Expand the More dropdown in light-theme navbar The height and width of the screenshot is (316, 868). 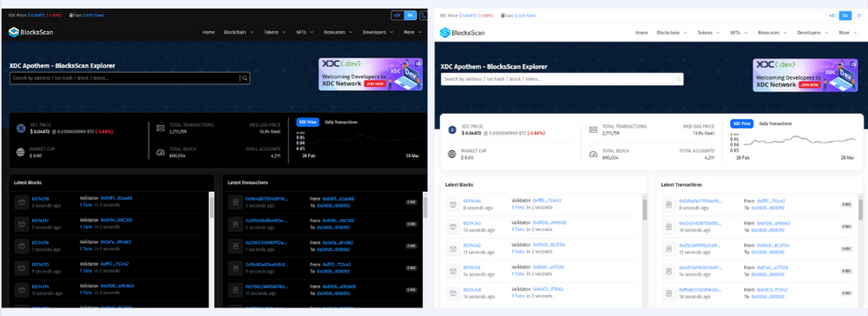(847, 33)
